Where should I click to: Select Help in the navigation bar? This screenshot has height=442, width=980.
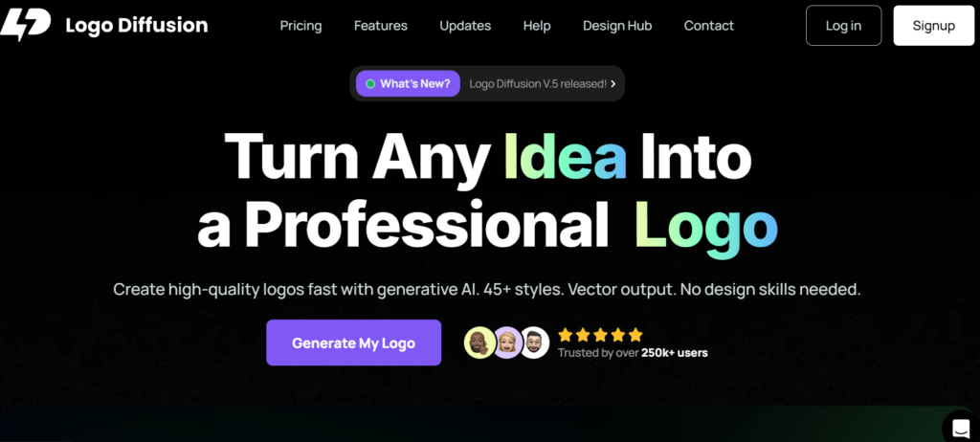click(537, 26)
